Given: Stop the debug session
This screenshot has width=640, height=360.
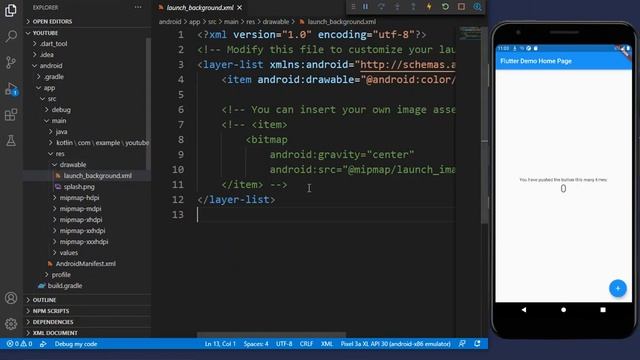Looking at the screenshot, I should click(461, 7).
